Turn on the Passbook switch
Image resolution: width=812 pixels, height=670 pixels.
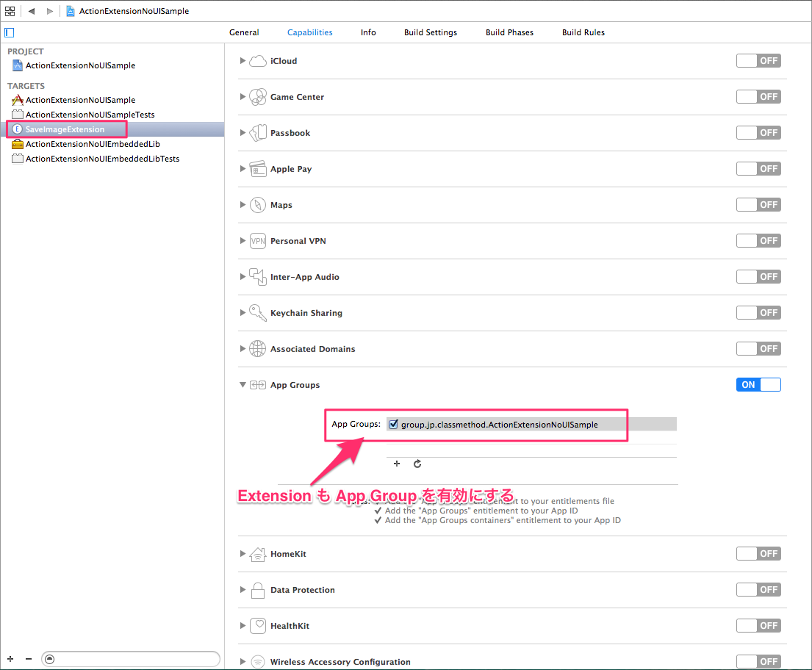758,133
